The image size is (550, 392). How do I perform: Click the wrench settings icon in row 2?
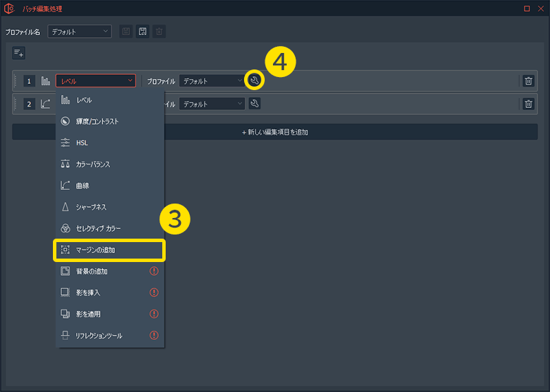254,104
